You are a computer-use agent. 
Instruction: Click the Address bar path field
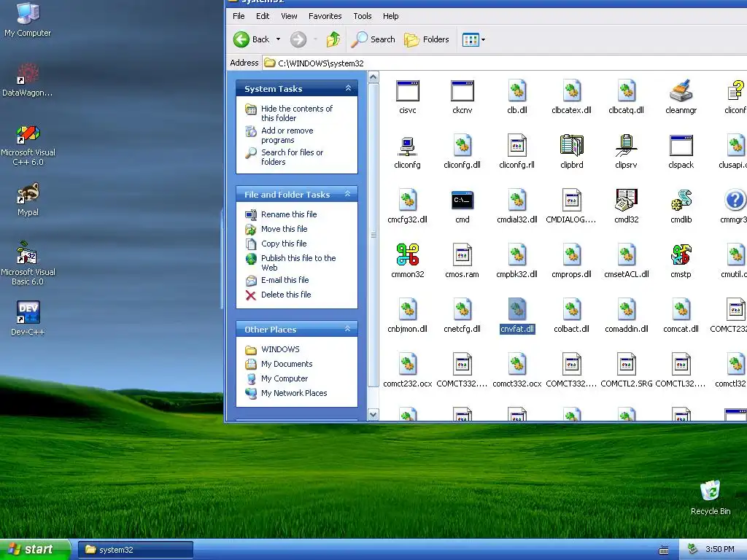coord(505,63)
